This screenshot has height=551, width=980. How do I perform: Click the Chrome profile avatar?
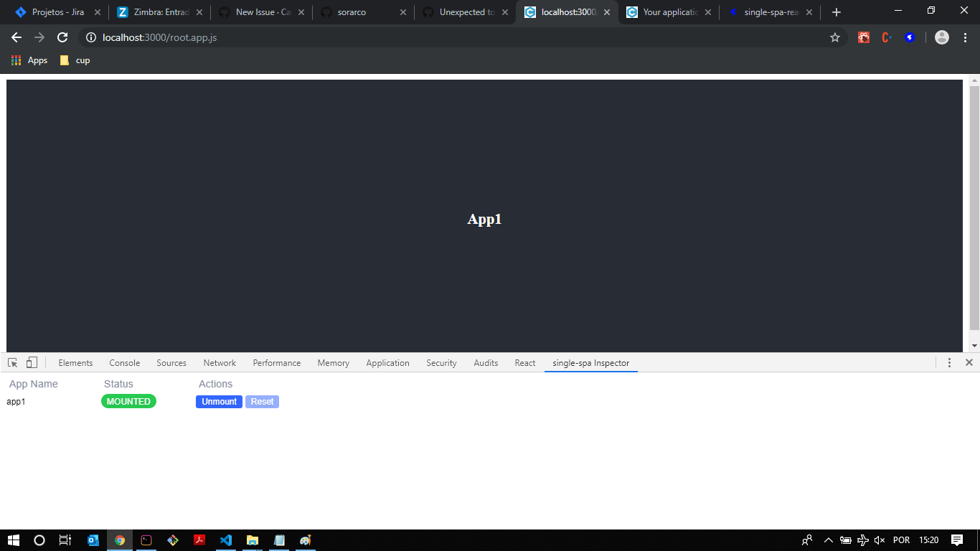click(x=941, y=37)
